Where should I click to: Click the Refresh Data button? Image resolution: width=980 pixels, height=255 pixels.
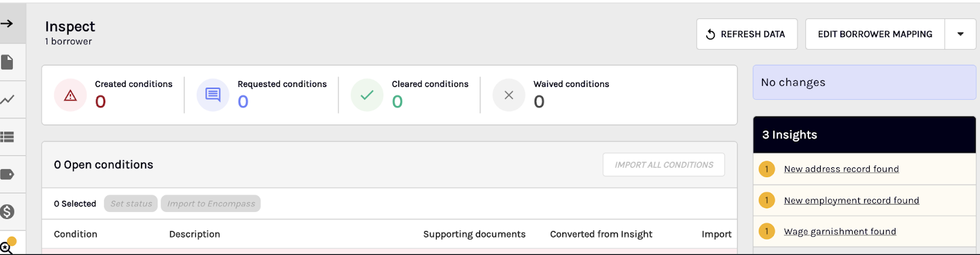click(747, 34)
